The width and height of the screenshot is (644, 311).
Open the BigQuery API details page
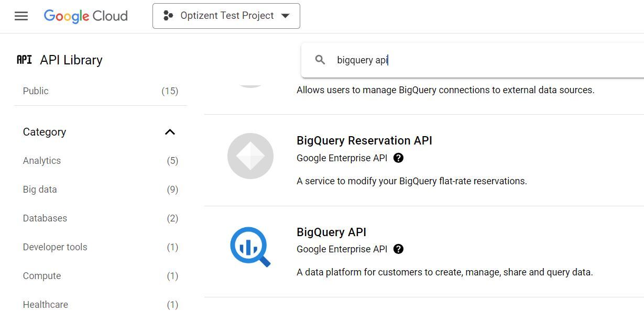[x=331, y=232]
